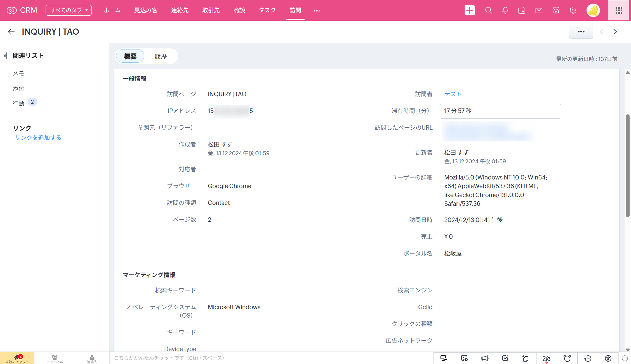Click the alarm clock reminders icon
This screenshot has width=631, height=364.
click(x=567, y=358)
